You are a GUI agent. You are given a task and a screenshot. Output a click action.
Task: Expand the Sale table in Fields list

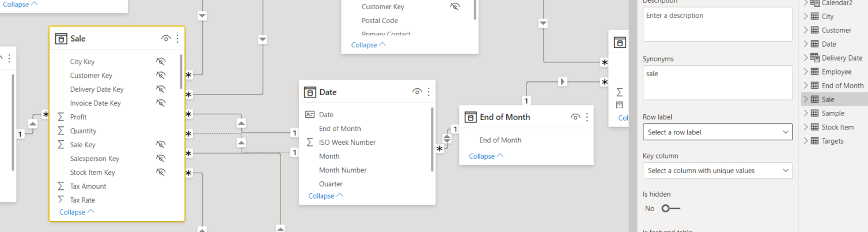[806, 99]
